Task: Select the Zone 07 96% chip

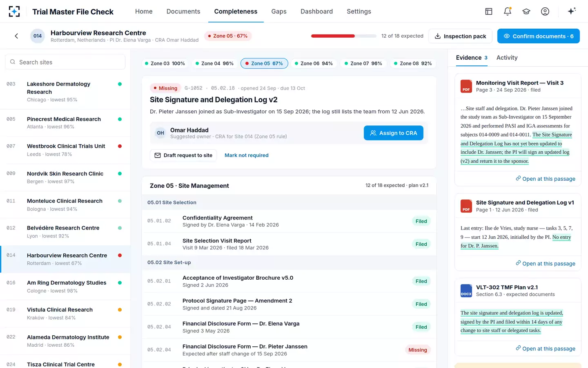Action: (x=363, y=63)
